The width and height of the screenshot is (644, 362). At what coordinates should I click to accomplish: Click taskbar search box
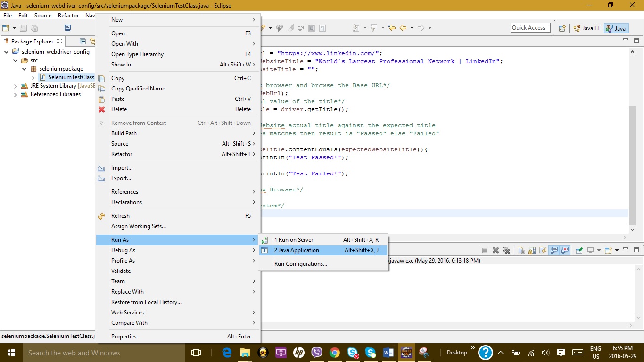103,353
